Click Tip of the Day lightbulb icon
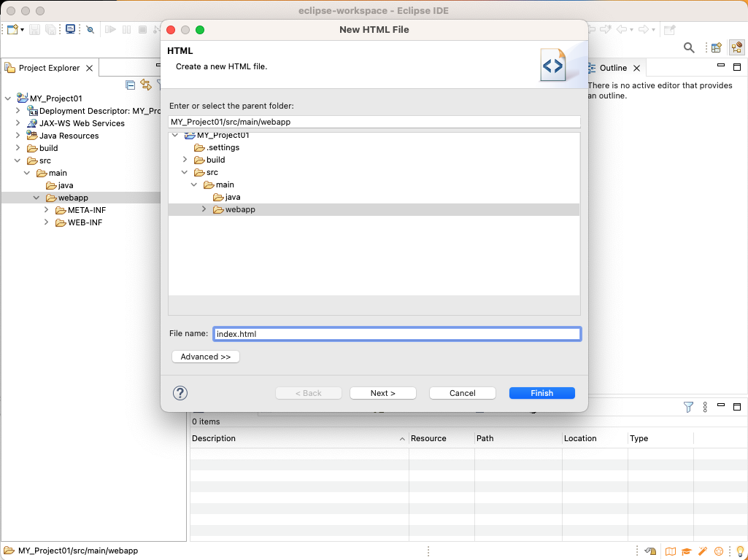This screenshot has height=560, width=748. 741,551
